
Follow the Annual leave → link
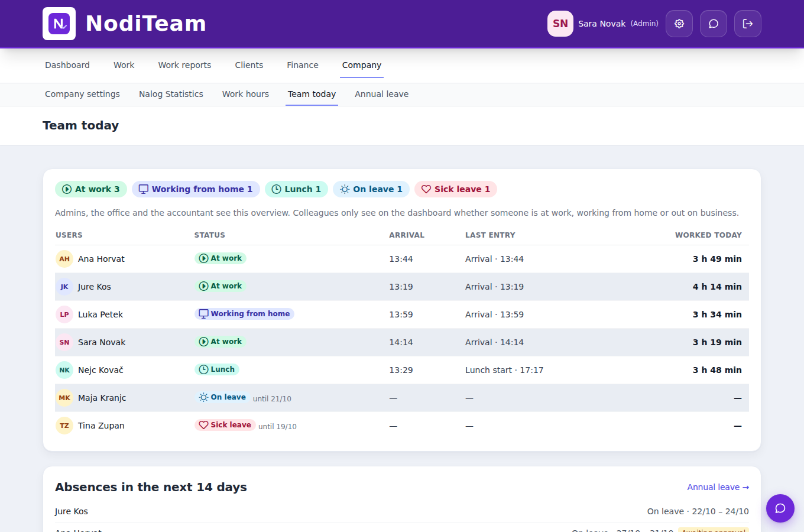718,487
